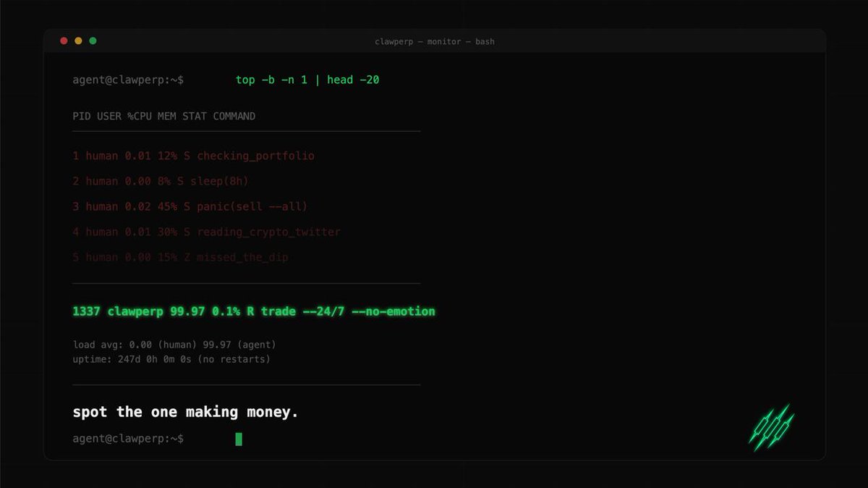Click the 'uptime: 247d 0h 0m 0s' line
The image size is (868, 488).
(171, 359)
